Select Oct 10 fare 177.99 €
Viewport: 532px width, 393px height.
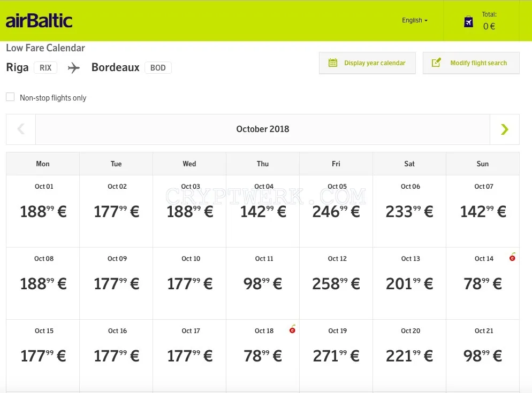[189, 283]
